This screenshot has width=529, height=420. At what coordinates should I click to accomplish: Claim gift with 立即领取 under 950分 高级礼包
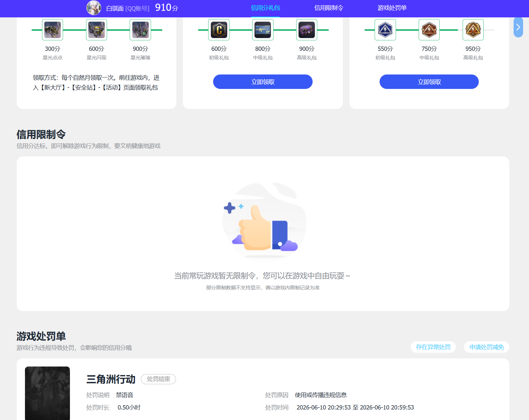click(429, 82)
